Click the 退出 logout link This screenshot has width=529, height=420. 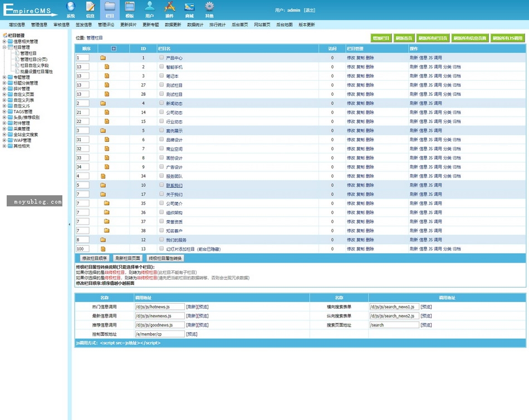pos(310,10)
